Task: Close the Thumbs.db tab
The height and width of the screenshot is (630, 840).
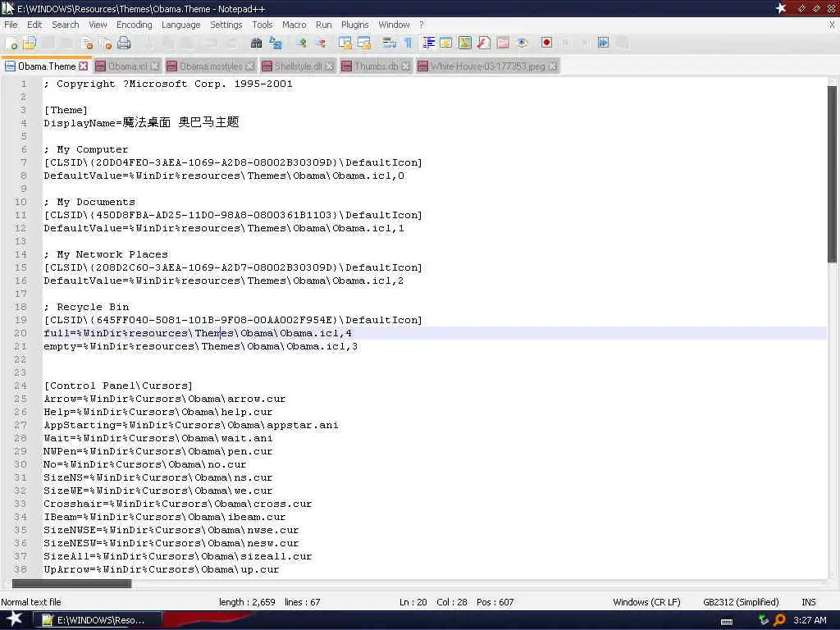Action: pos(405,66)
